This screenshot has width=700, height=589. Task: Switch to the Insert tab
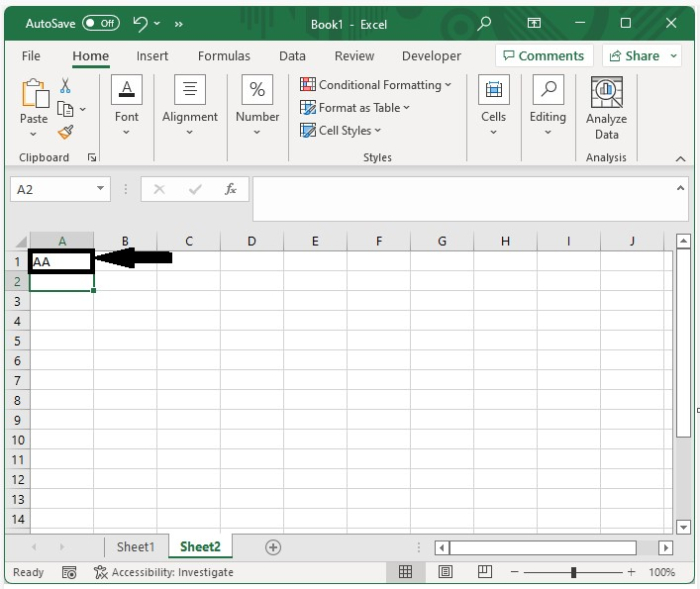152,56
